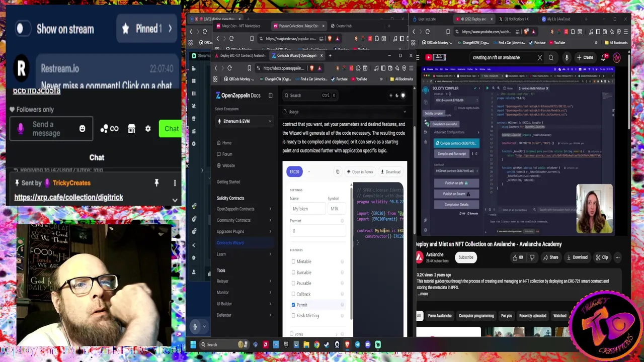Go back in the OpenZeppelin browser window

coord(216,68)
